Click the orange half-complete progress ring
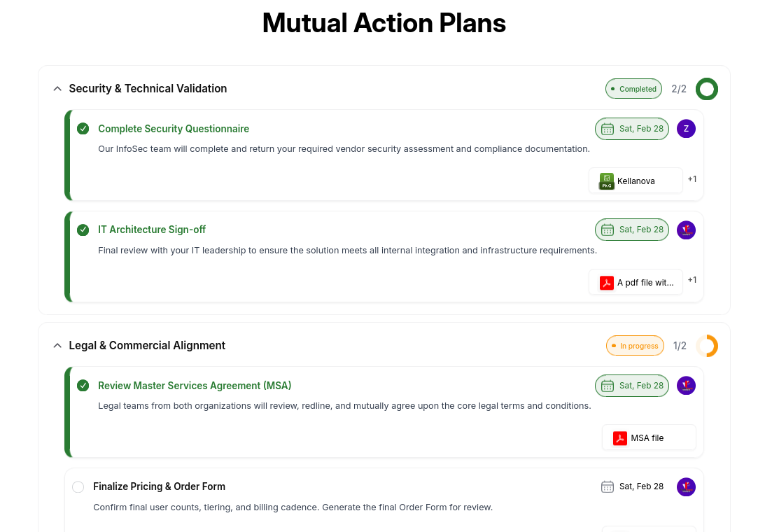 707,346
